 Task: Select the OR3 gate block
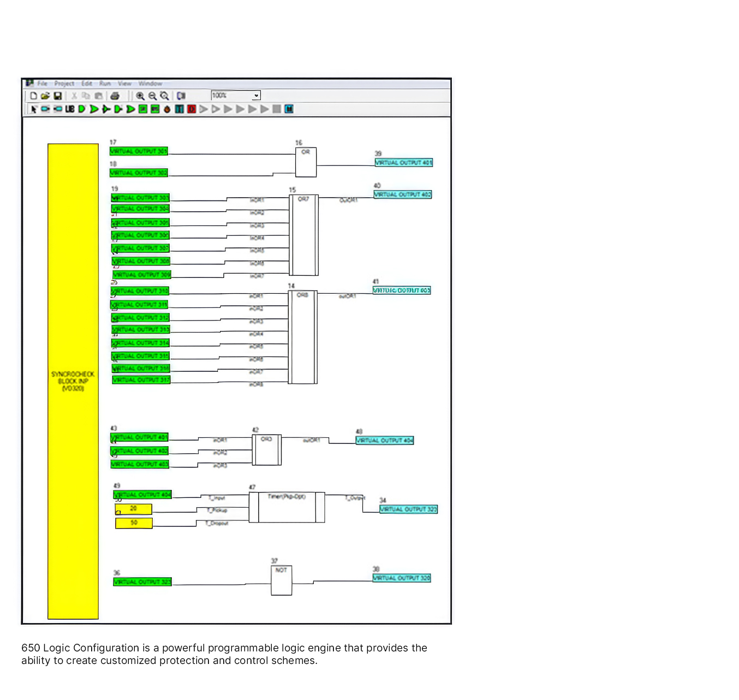point(267,450)
